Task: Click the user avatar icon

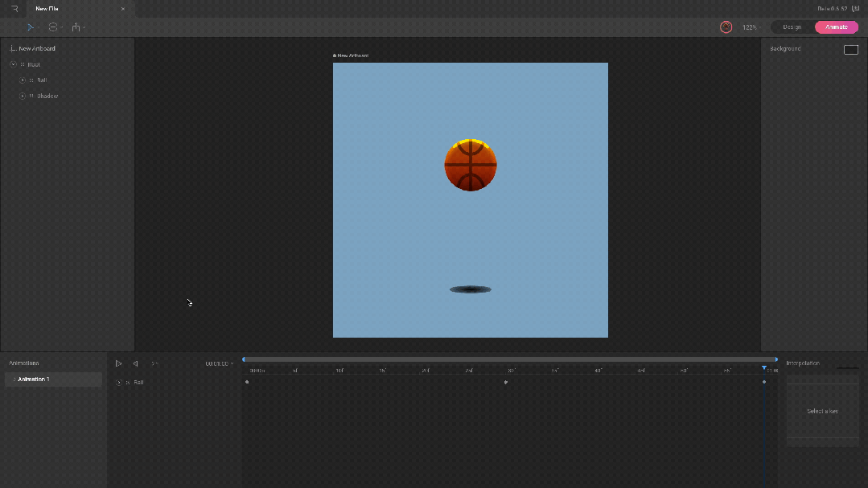Action: (726, 27)
